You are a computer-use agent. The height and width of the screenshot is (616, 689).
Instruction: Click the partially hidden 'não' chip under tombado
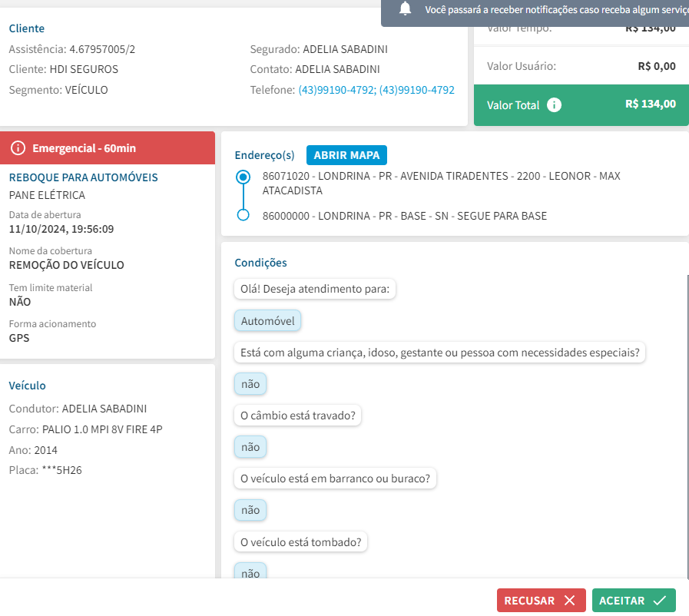(x=250, y=571)
